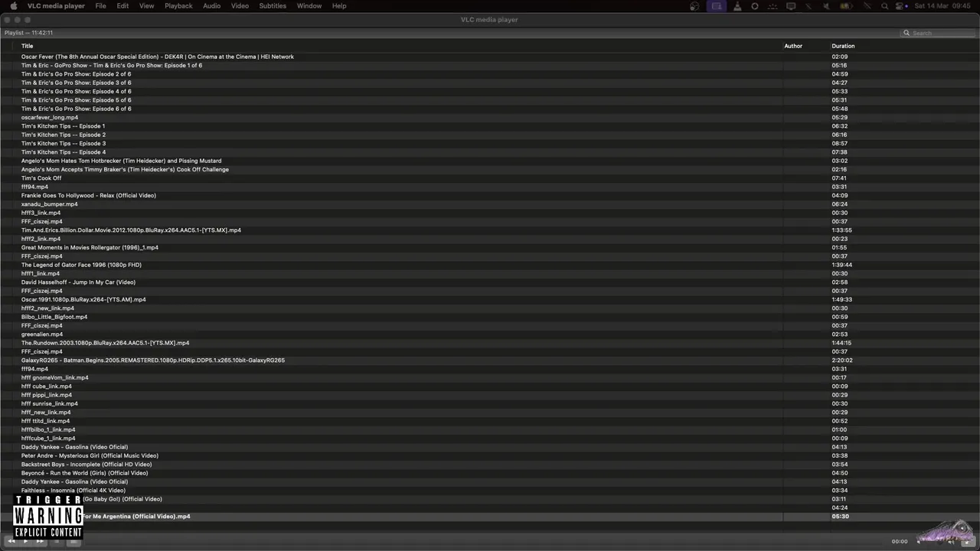Screen dimensions: 980x551
Task: Open the Subtitles menu
Action: coord(273,5)
